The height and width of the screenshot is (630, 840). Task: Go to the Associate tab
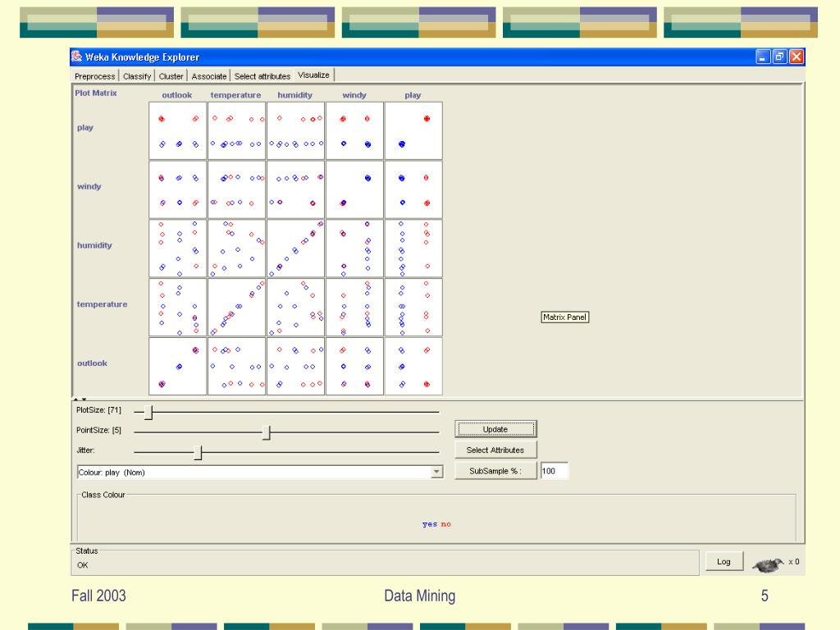coord(209,76)
